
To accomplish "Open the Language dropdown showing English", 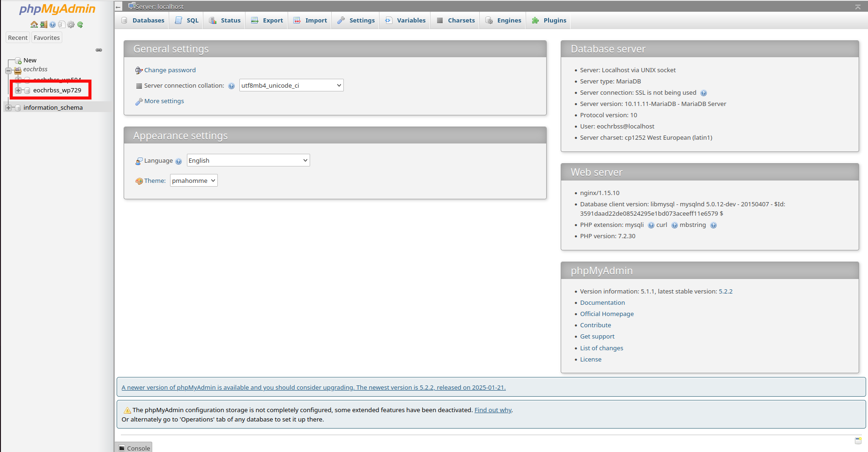I will (x=248, y=160).
